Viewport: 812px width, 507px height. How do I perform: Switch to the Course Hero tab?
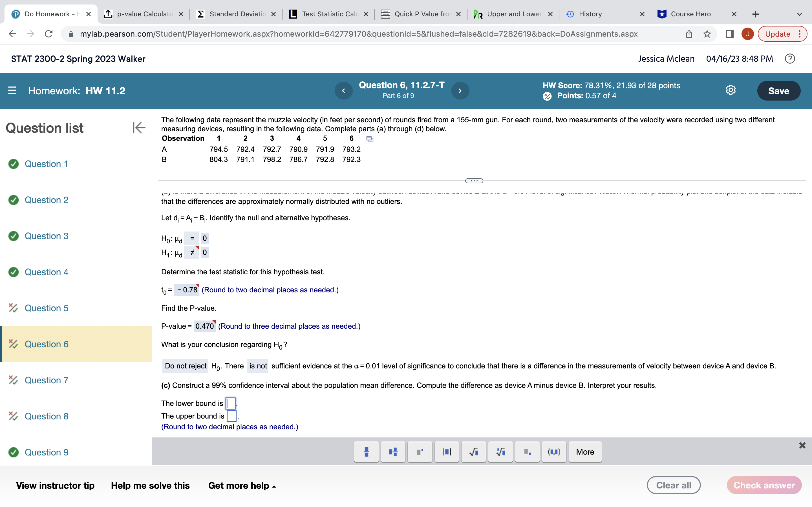pos(690,14)
